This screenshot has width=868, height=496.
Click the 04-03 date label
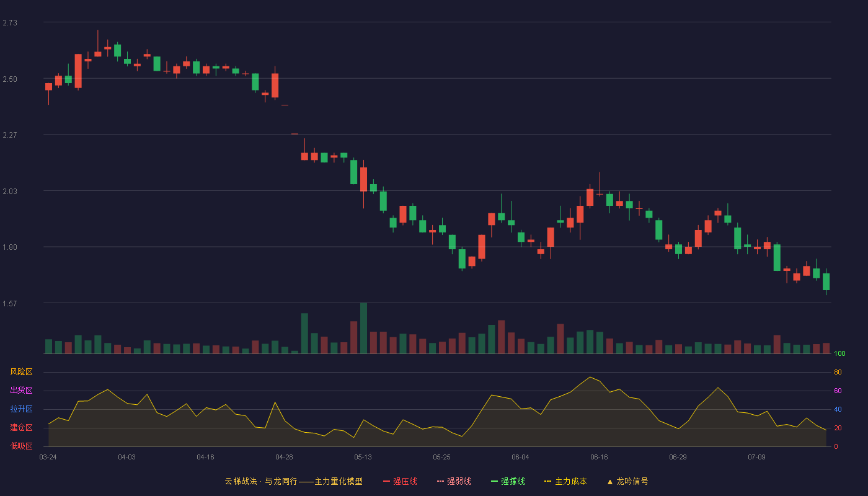pyautogui.click(x=126, y=457)
